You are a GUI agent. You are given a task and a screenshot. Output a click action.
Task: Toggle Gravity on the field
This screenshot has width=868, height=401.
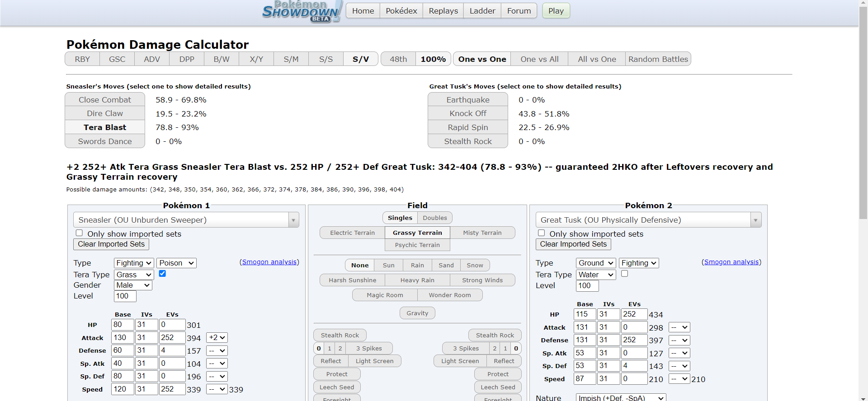417,313
